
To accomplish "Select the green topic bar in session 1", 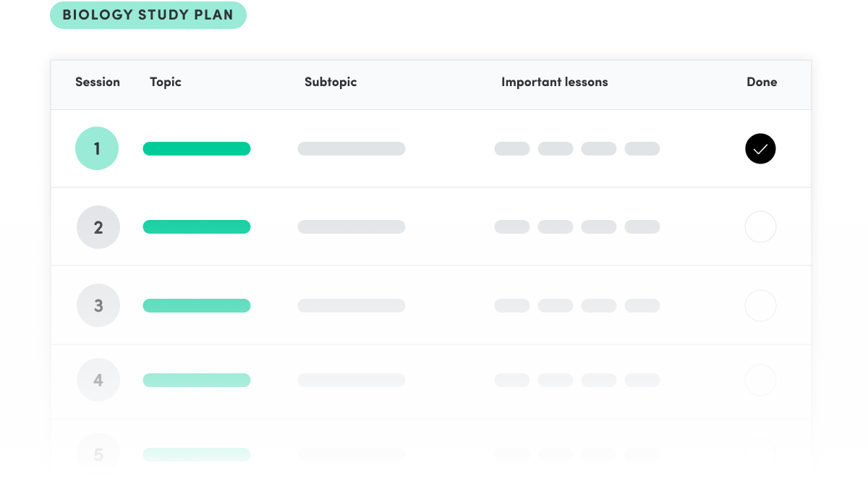I will [x=197, y=148].
